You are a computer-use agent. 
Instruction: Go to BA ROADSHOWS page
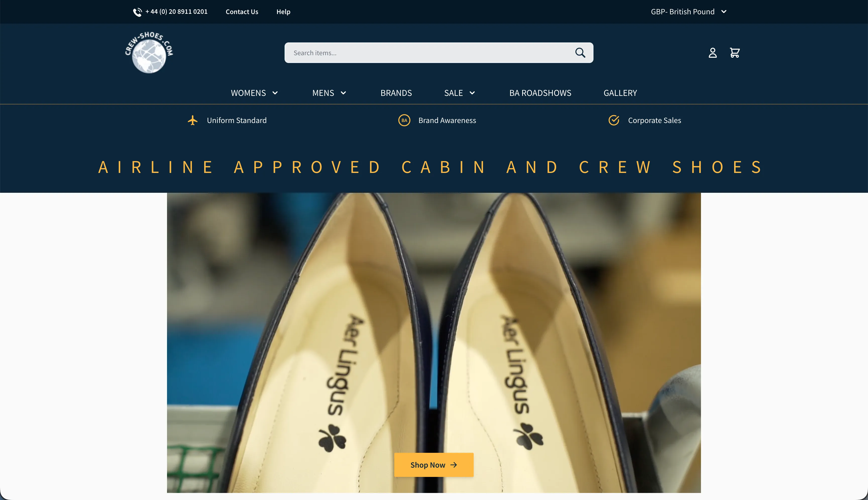click(x=540, y=93)
